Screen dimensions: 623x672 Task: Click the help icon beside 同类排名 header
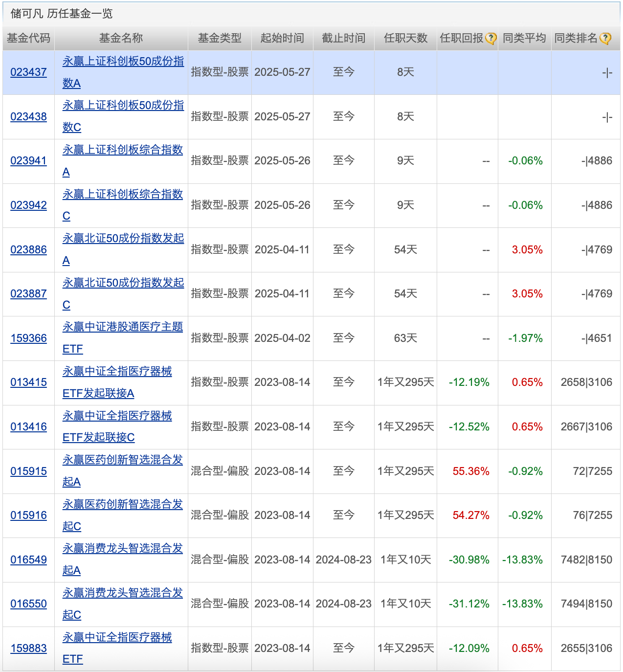click(x=605, y=39)
